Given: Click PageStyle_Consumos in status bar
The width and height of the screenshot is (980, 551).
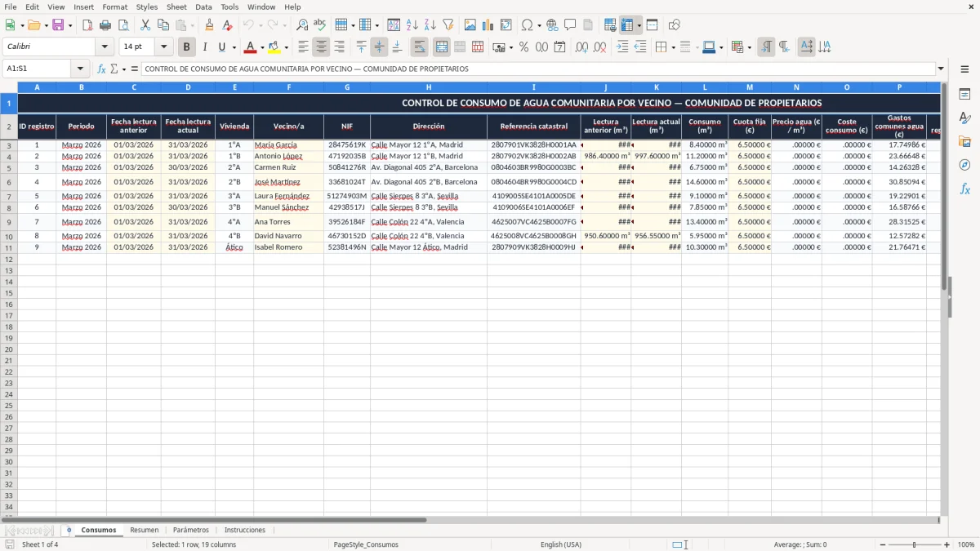Looking at the screenshot, I should (x=366, y=544).
